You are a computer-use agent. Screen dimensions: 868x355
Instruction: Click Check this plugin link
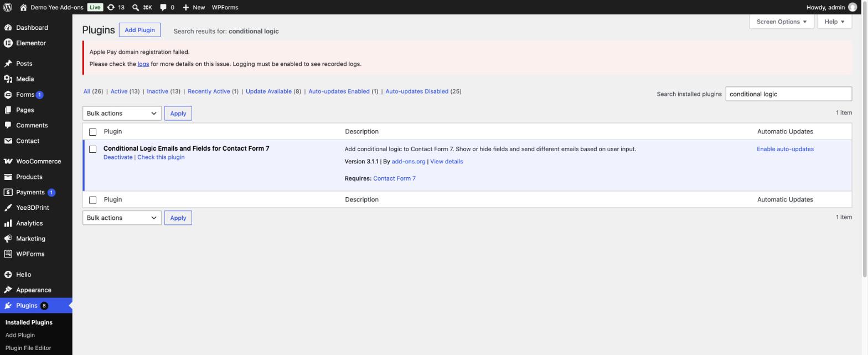[x=161, y=157]
